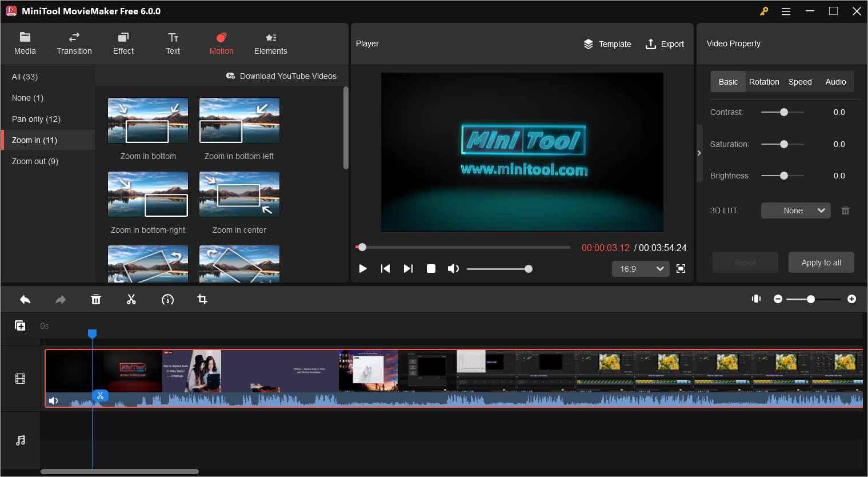Open the Crop tool
This screenshot has height=477, width=868.
click(x=202, y=300)
